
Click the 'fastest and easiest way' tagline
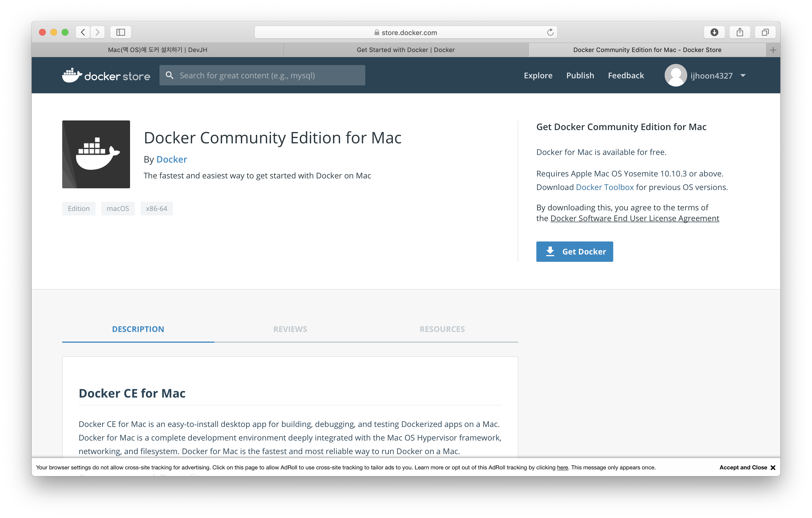click(257, 176)
